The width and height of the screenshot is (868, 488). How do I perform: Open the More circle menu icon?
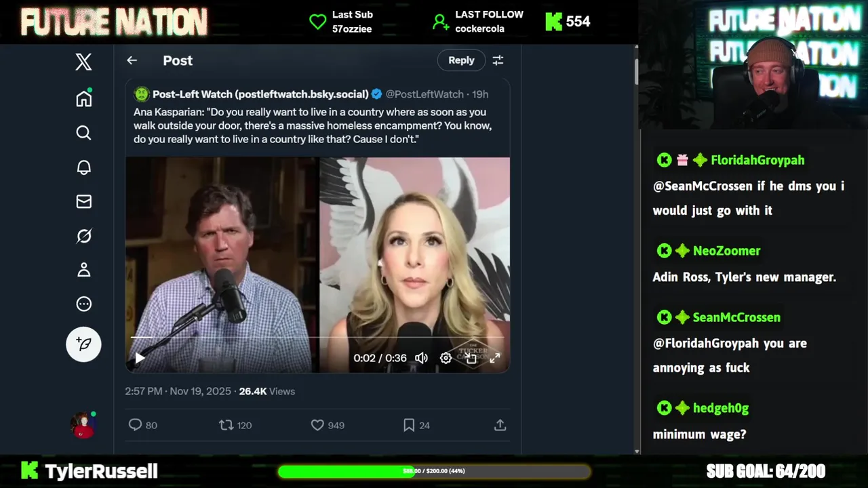pos(83,304)
